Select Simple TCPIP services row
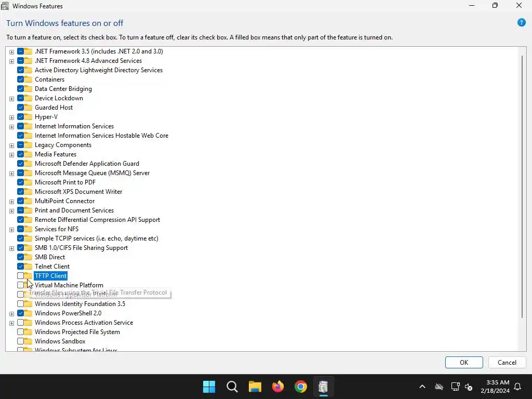Image resolution: width=532 pixels, height=399 pixels. pyautogui.click(x=96, y=238)
